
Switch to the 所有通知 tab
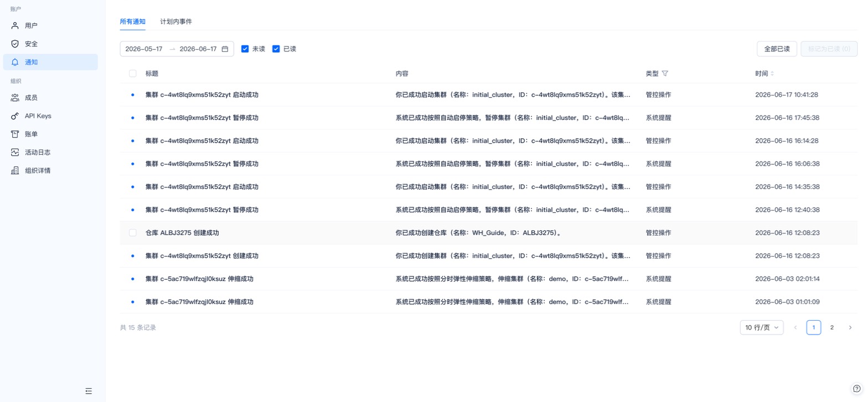[133, 22]
